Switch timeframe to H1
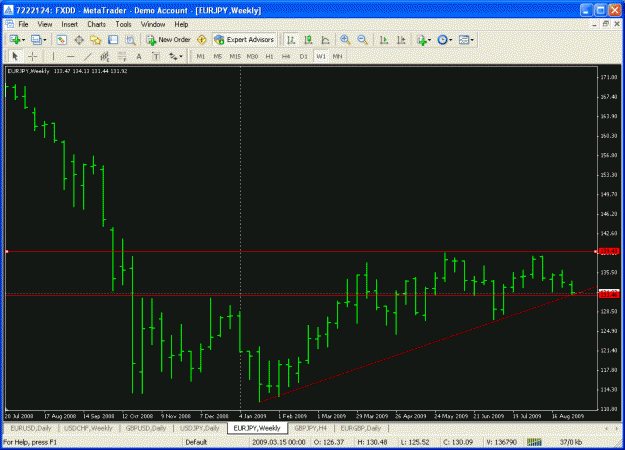625x450 pixels. [269, 57]
